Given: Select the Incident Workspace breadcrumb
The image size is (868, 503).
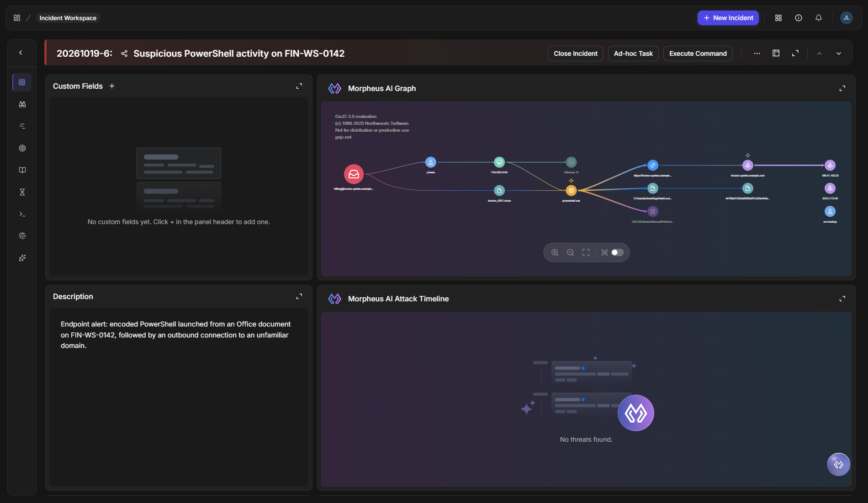Looking at the screenshot, I should tap(68, 18).
